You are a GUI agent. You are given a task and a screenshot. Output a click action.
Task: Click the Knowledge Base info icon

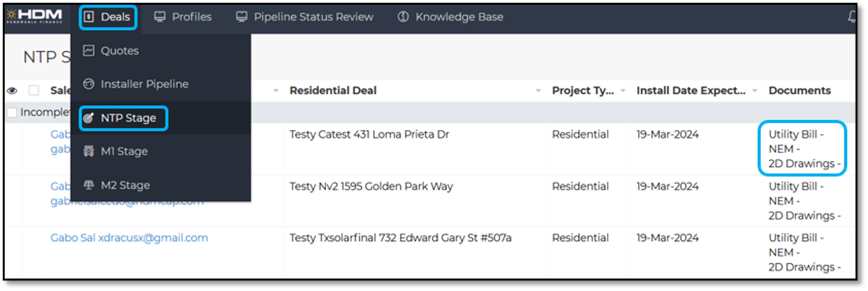point(403,17)
